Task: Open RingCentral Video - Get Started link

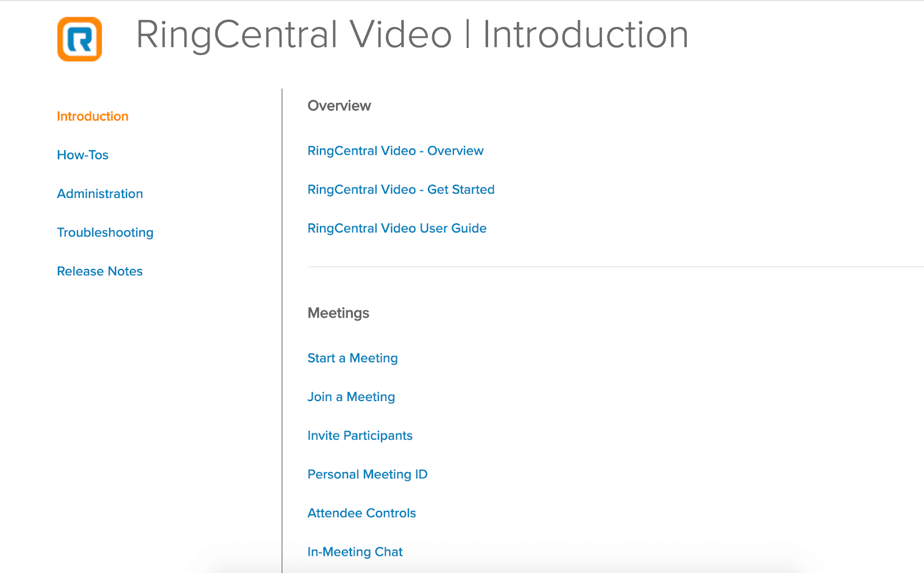Action: click(x=401, y=190)
